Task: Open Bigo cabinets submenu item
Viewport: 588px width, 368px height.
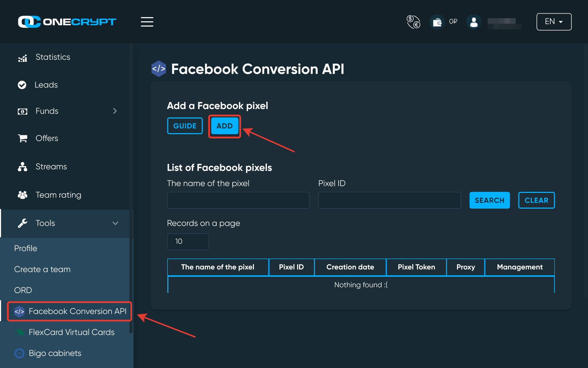Action: point(55,353)
